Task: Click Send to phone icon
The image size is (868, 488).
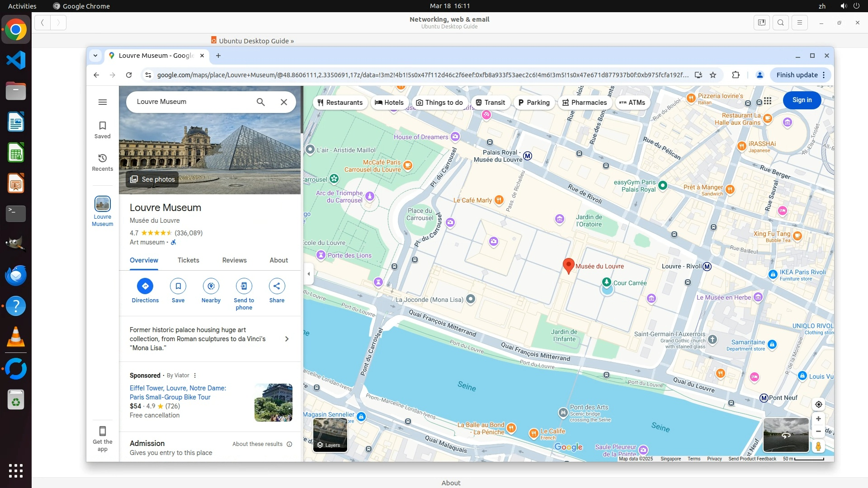Action: (x=244, y=286)
